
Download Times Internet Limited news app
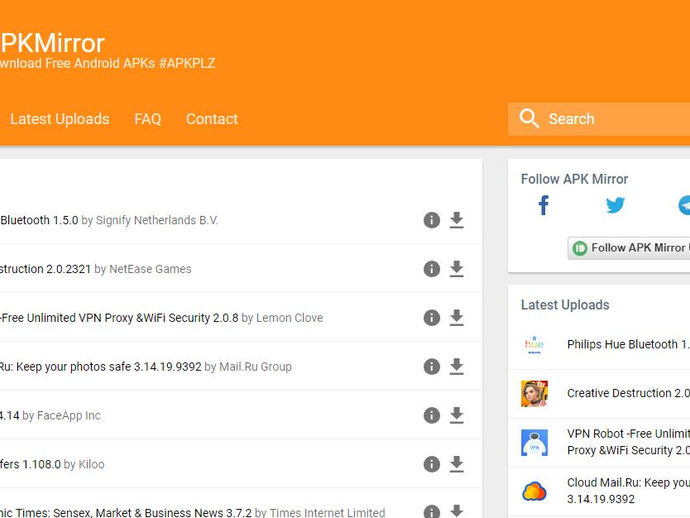click(456, 511)
